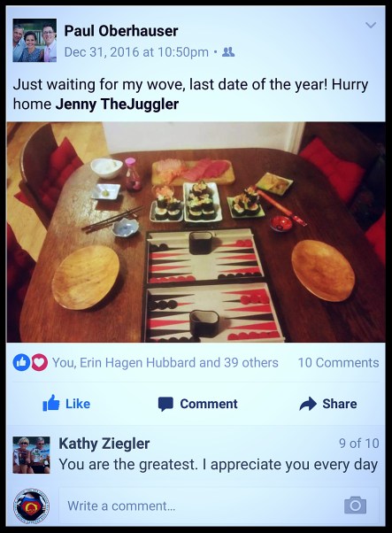
Task: Open the sushi and backgammon photo
Action: point(196,232)
